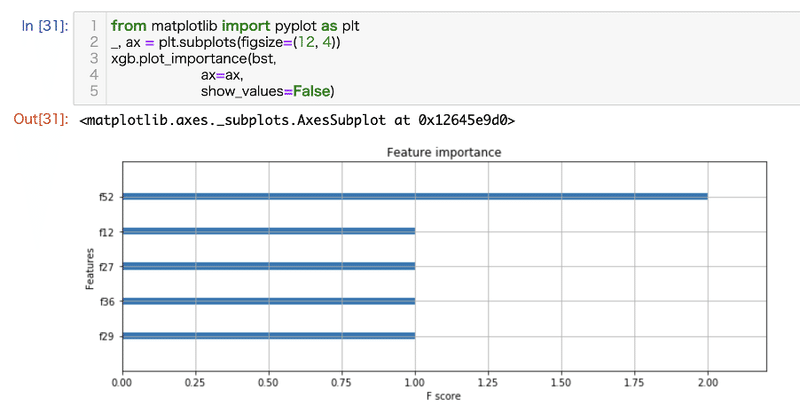This screenshot has width=800, height=413.
Task: Click the f12 bar in the chart
Action: pos(268,231)
